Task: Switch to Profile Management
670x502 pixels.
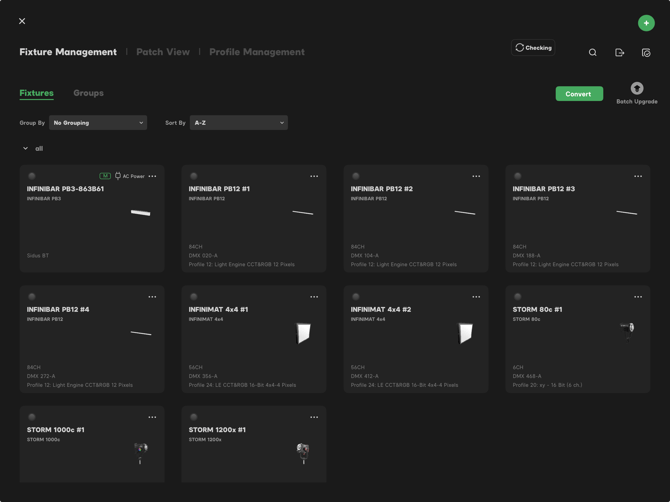Action: [x=257, y=52]
